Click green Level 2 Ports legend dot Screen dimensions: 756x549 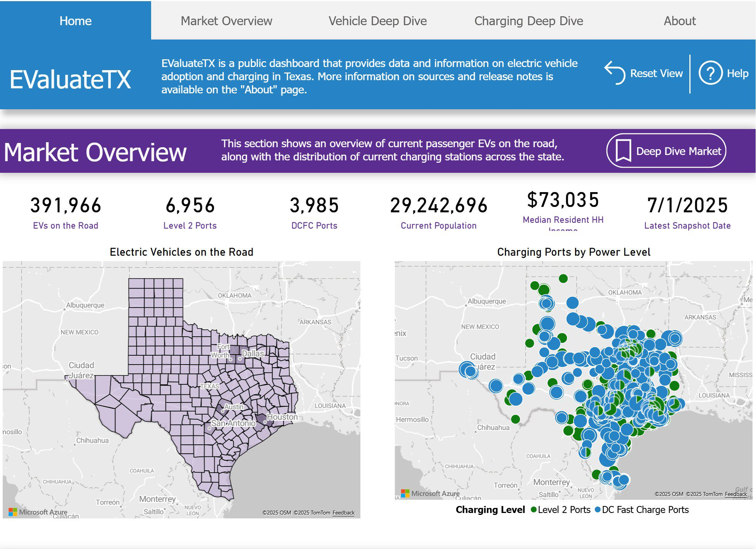534,510
